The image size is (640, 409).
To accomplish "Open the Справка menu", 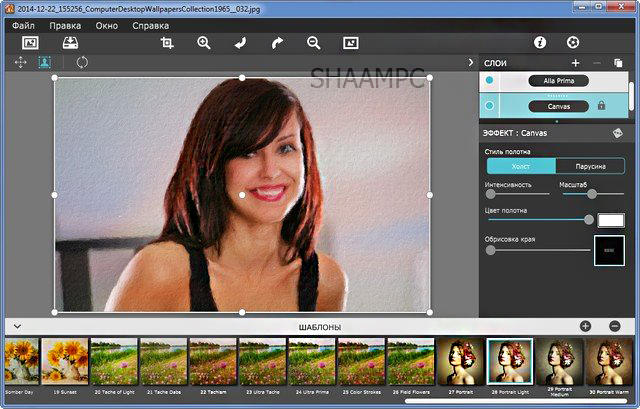I will point(150,26).
